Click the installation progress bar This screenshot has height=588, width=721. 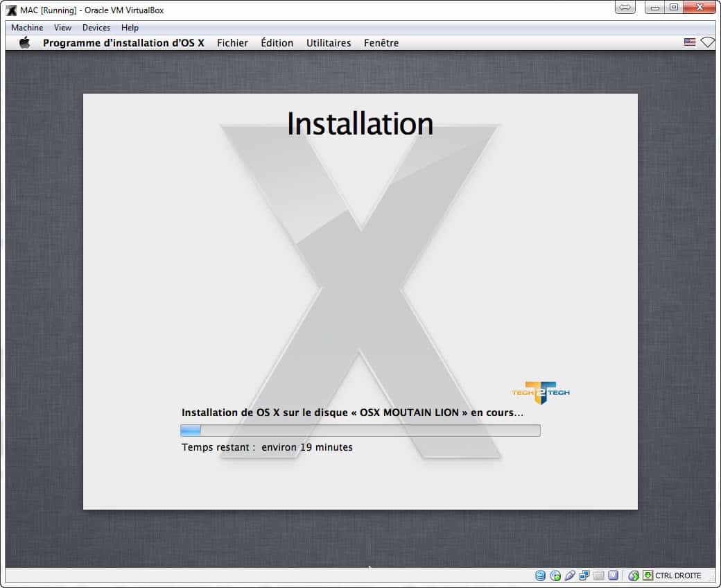(x=360, y=431)
